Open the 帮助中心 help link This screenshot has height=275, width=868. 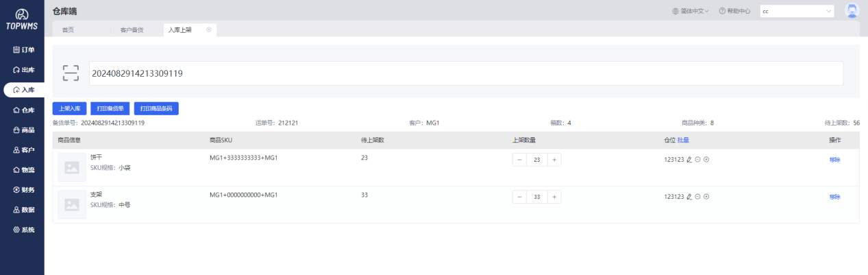click(x=734, y=11)
